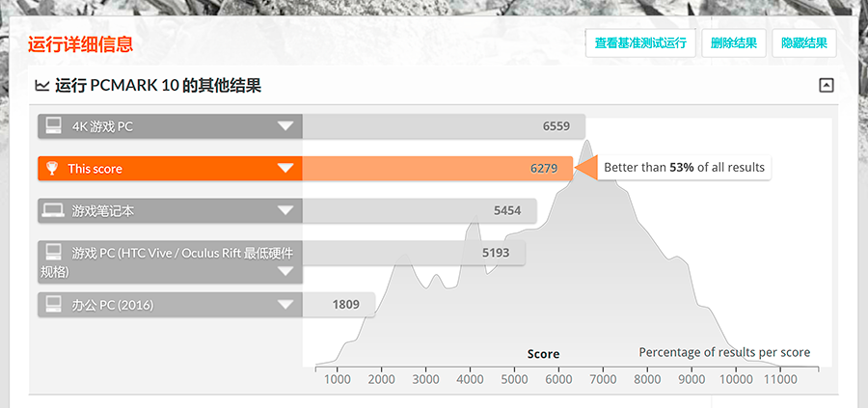Click the 隐藏结果 button
Screen dimensions: 868x408
[x=804, y=43]
